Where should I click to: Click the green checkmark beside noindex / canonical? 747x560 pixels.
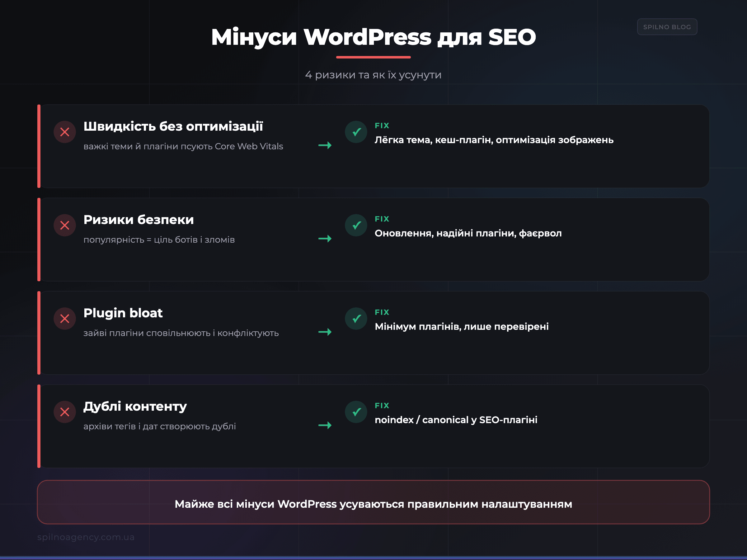point(356,412)
